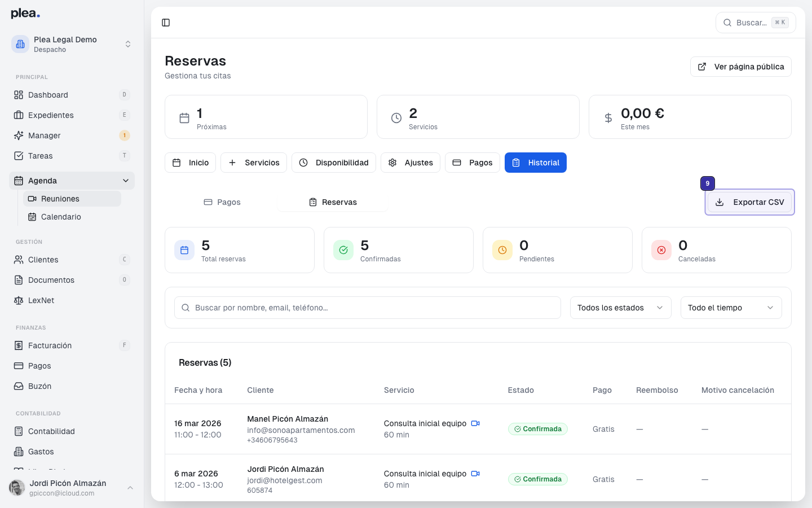Export bookings with Exportar CSV

(x=749, y=202)
